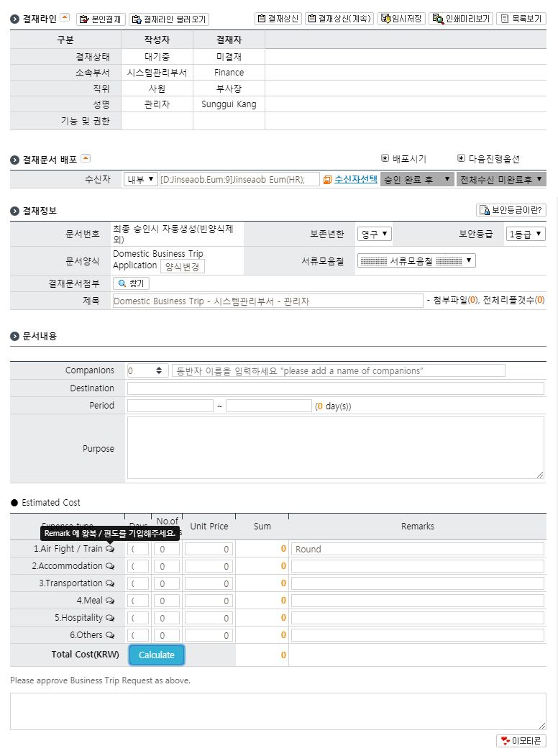Open the 전체수신 미완료후 dropdown
Screen dimensions: 558x756
[501, 179]
